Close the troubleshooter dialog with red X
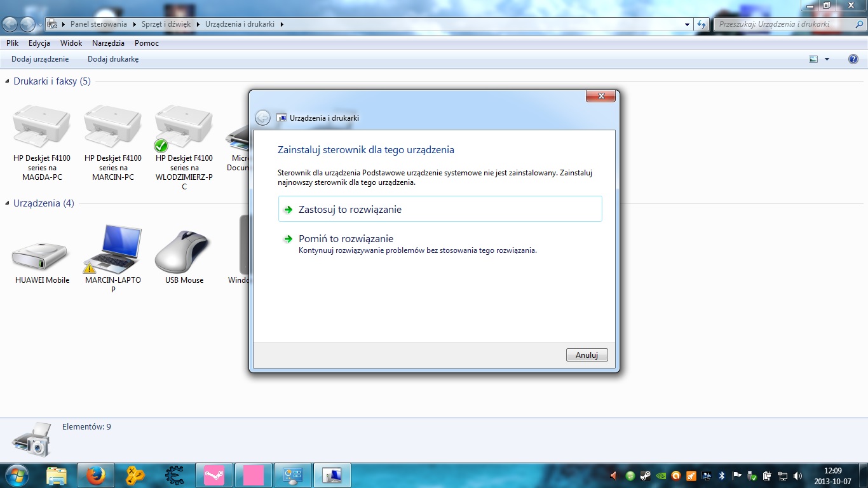 [600, 97]
